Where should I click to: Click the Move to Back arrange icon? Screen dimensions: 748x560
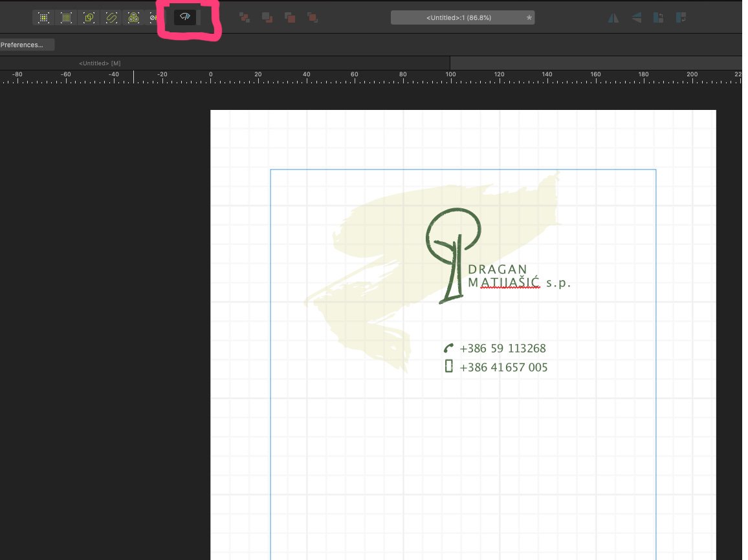click(x=244, y=17)
